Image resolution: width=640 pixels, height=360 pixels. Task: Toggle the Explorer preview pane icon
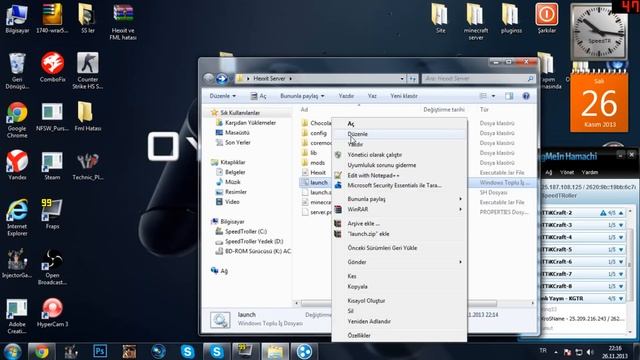tap(509, 96)
